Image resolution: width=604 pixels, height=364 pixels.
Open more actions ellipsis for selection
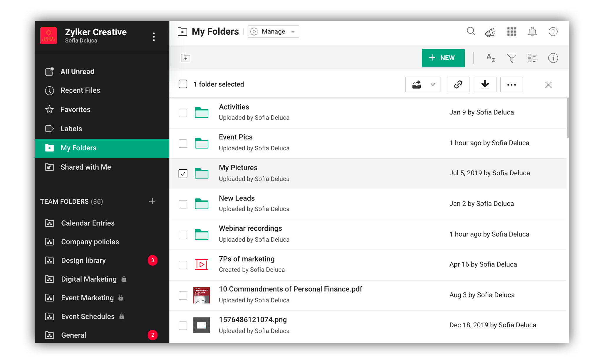[511, 85]
